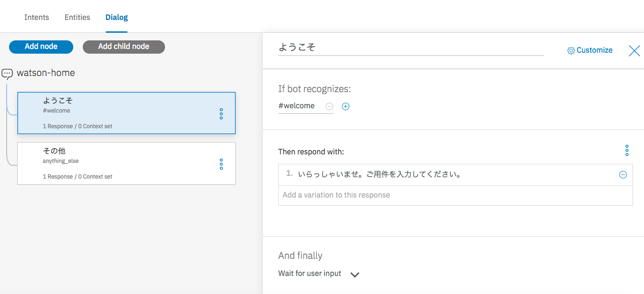The width and height of the screenshot is (644, 294).
Task: Close the node editing panel
Action: (634, 51)
